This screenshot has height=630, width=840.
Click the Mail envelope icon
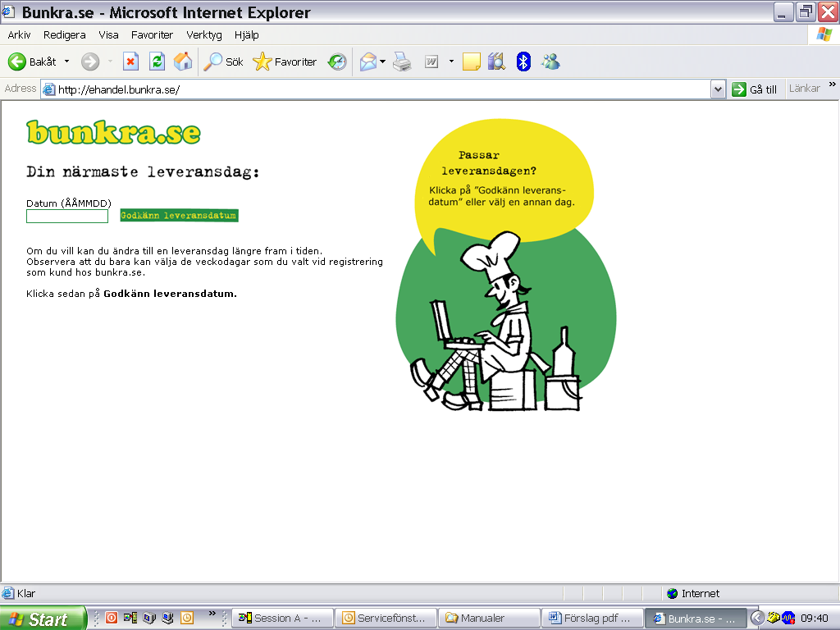[368, 62]
